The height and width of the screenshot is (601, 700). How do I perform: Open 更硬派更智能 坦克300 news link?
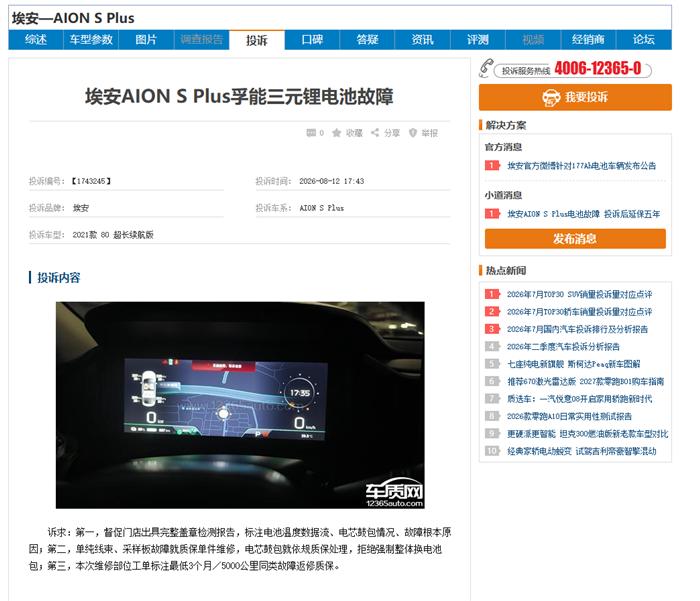[588, 434]
